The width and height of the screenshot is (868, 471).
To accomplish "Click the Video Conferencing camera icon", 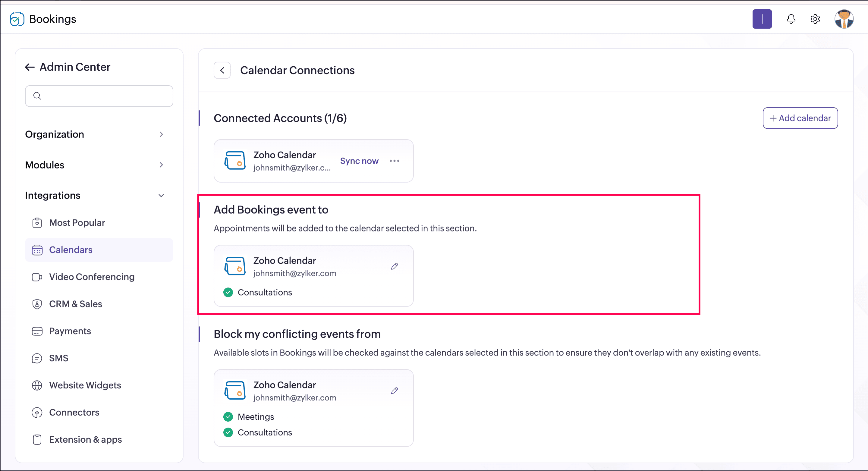I will (x=37, y=277).
